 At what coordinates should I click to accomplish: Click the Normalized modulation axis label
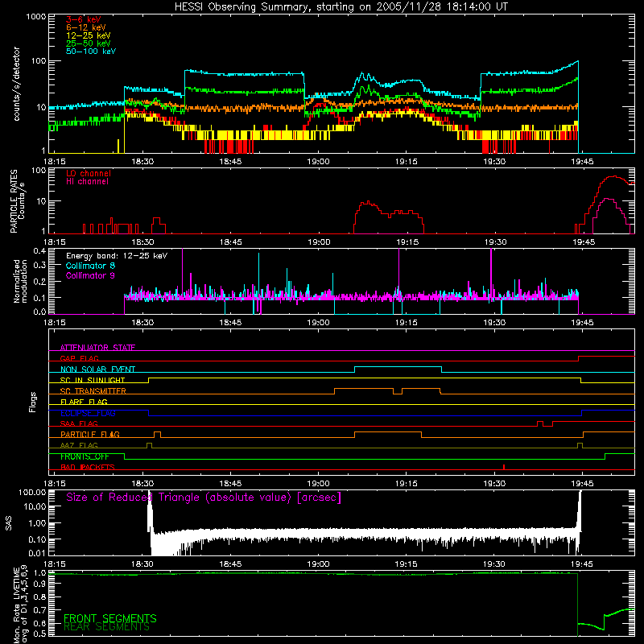[20, 281]
